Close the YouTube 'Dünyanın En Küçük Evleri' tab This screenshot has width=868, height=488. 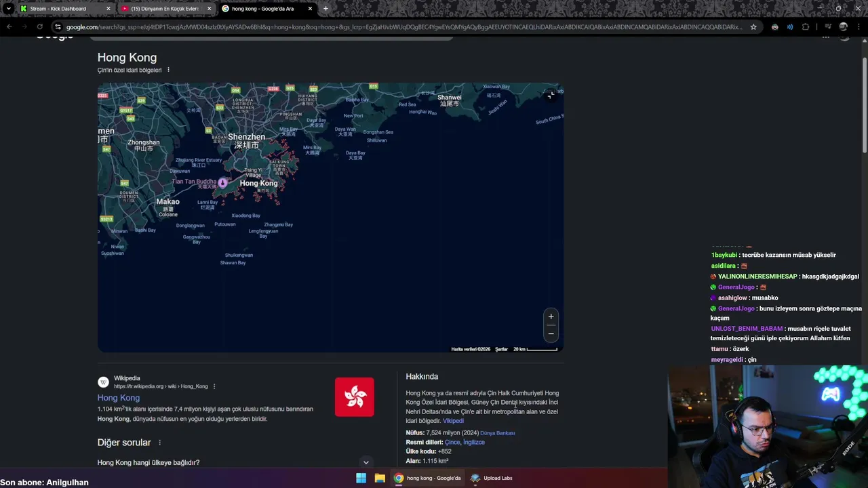point(209,9)
